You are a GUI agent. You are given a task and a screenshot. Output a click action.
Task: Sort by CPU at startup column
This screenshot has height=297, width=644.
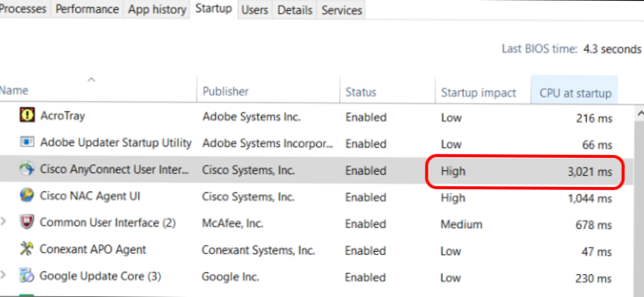pyautogui.click(x=575, y=93)
